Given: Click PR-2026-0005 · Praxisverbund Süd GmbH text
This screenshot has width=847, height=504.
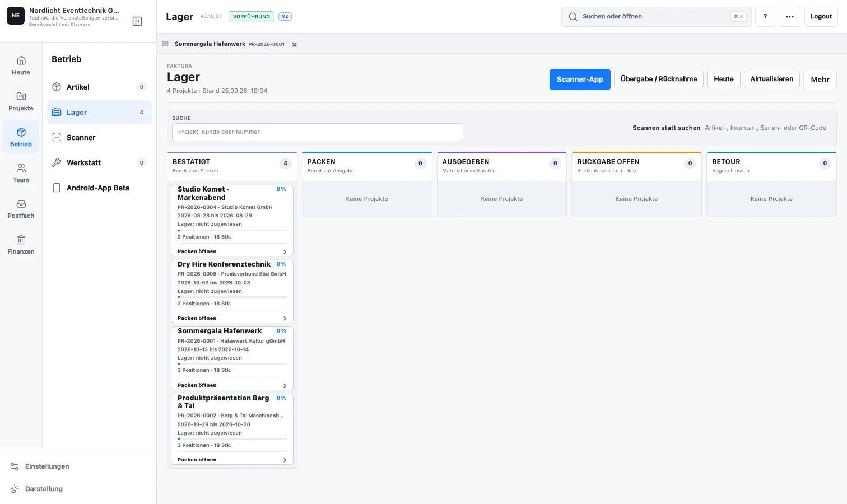Looking at the screenshot, I should (232, 274).
